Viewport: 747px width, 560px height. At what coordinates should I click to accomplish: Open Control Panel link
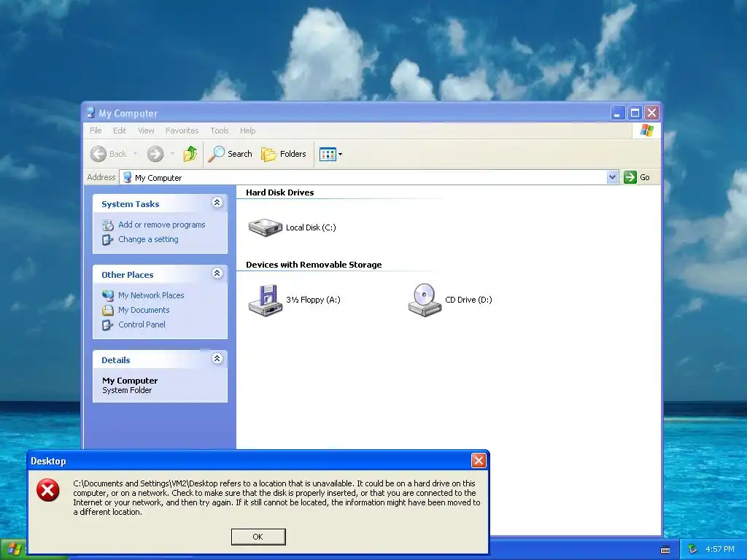[x=142, y=324]
